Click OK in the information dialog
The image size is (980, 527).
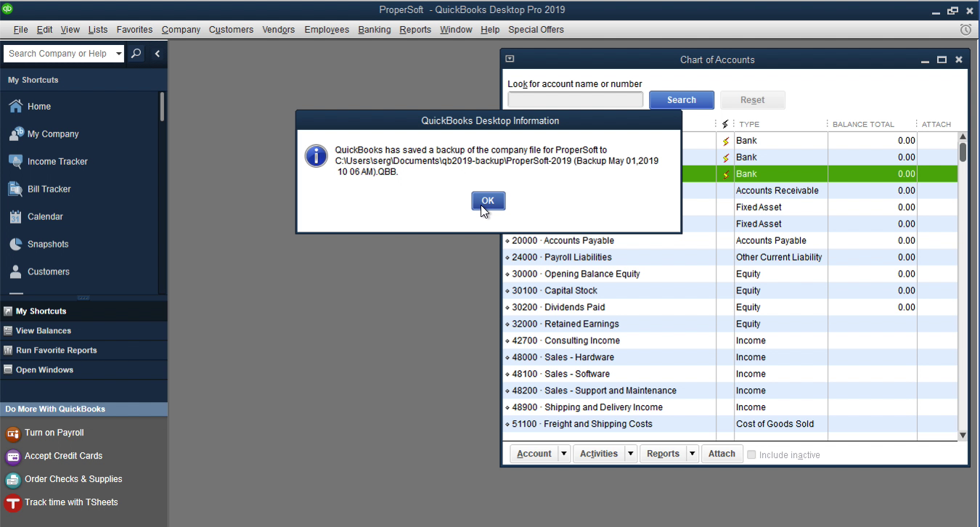(x=488, y=201)
